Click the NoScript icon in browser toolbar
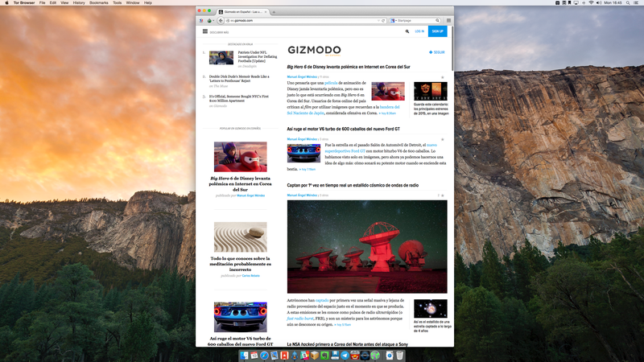The height and width of the screenshot is (362, 644). pyautogui.click(x=201, y=21)
